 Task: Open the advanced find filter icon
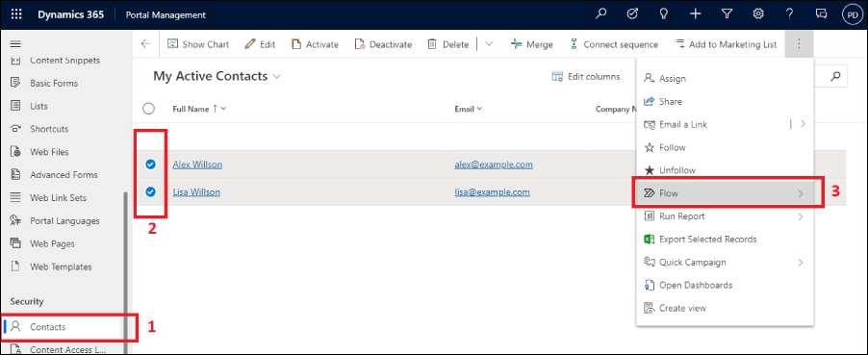click(728, 15)
